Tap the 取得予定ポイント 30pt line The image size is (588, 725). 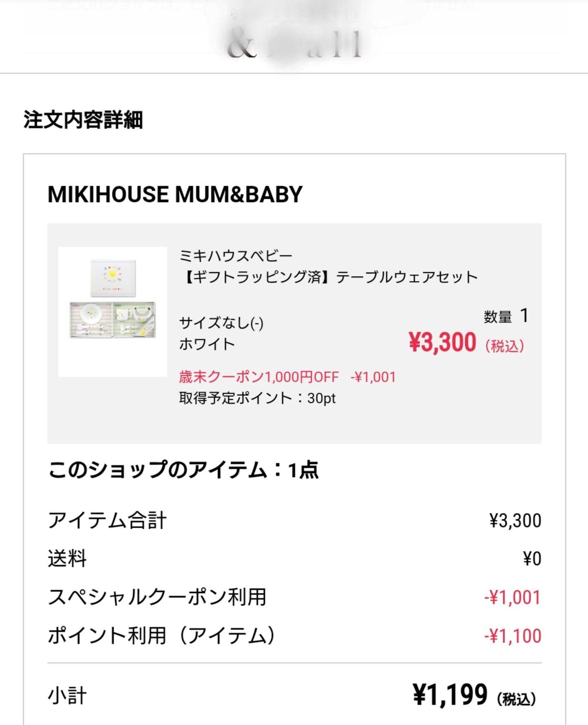[257, 398]
